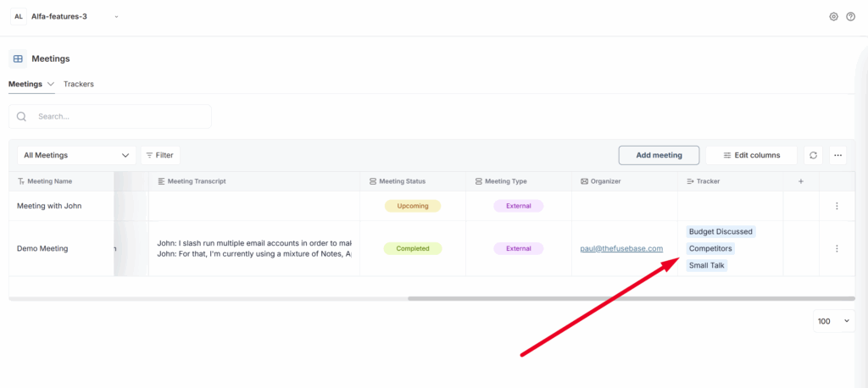Open row menu for Meeting with John
This screenshot has height=388, width=868.
click(837, 206)
